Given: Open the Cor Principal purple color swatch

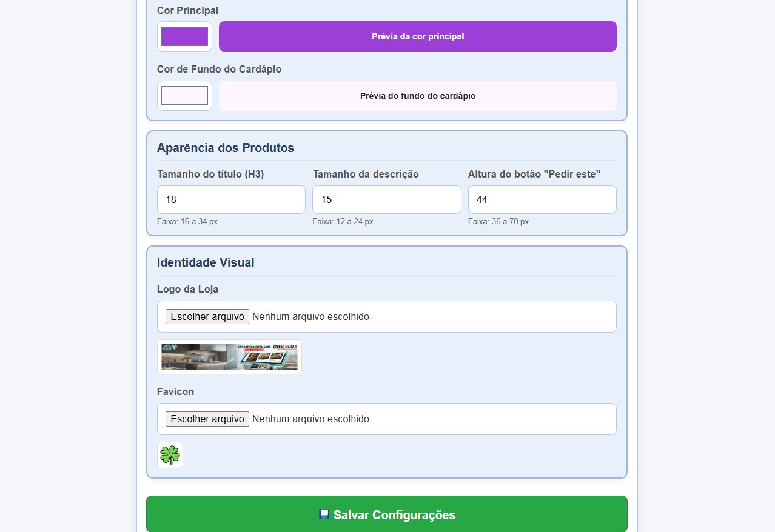Looking at the screenshot, I should 184,36.
